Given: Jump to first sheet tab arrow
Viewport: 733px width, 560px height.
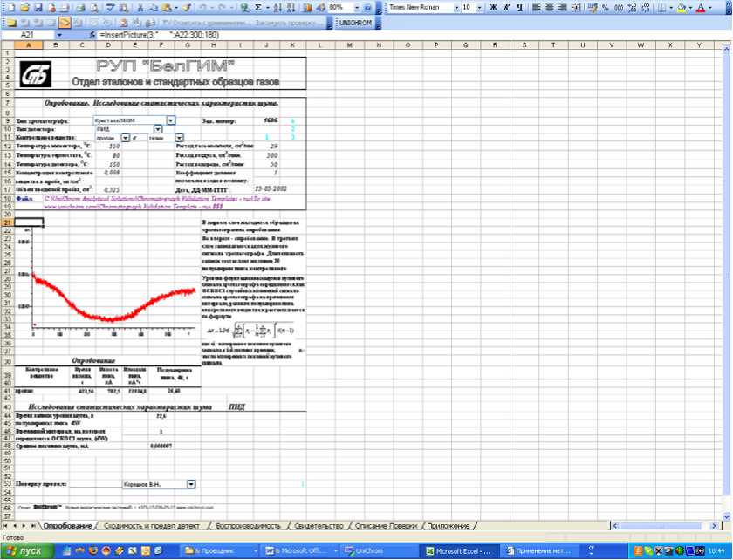Looking at the screenshot, I should point(7,526).
